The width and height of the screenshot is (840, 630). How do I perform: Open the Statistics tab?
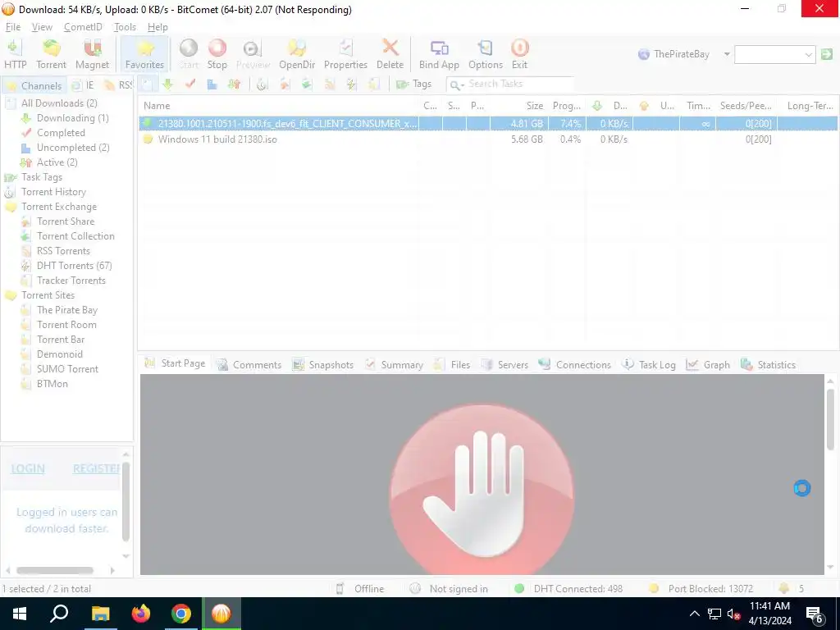(768, 365)
